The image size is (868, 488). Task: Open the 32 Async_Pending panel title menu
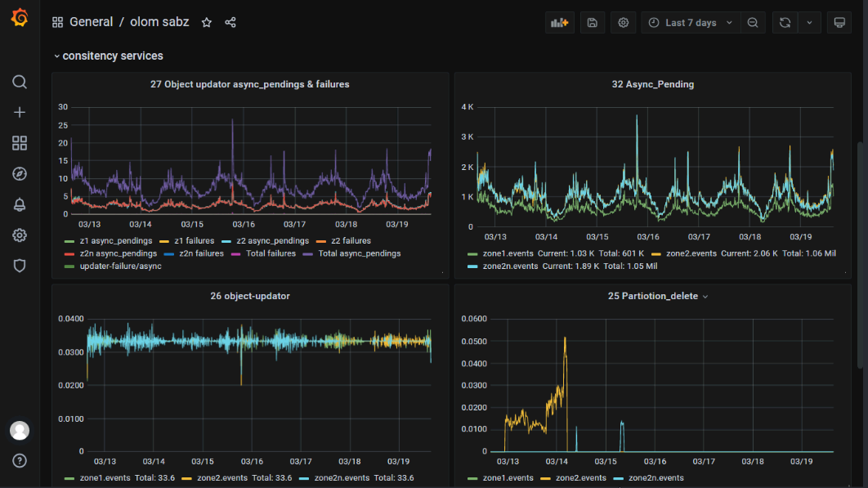[652, 84]
